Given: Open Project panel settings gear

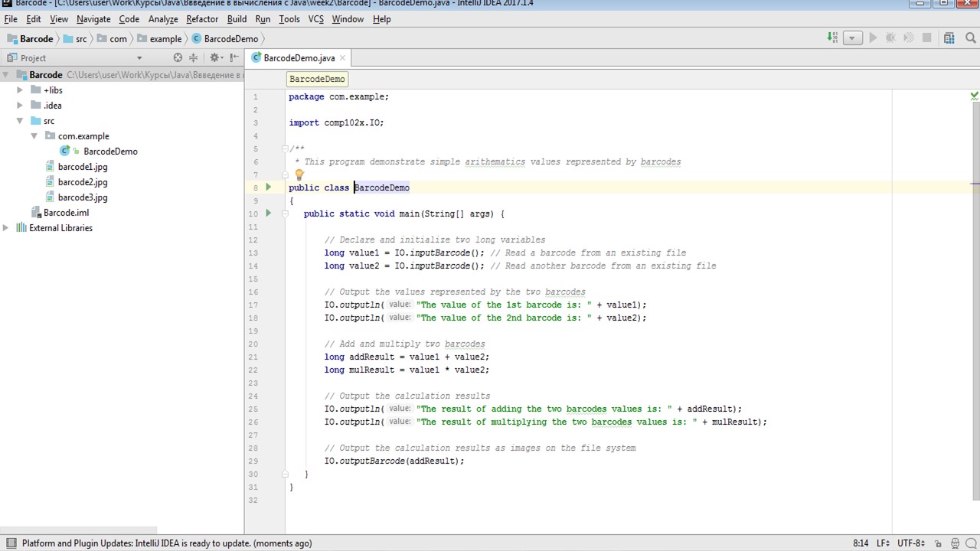Looking at the screenshot, I should (215, 58).
